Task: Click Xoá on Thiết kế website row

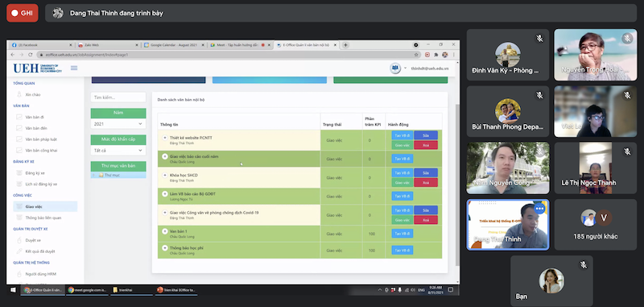Action: (426, 145)
